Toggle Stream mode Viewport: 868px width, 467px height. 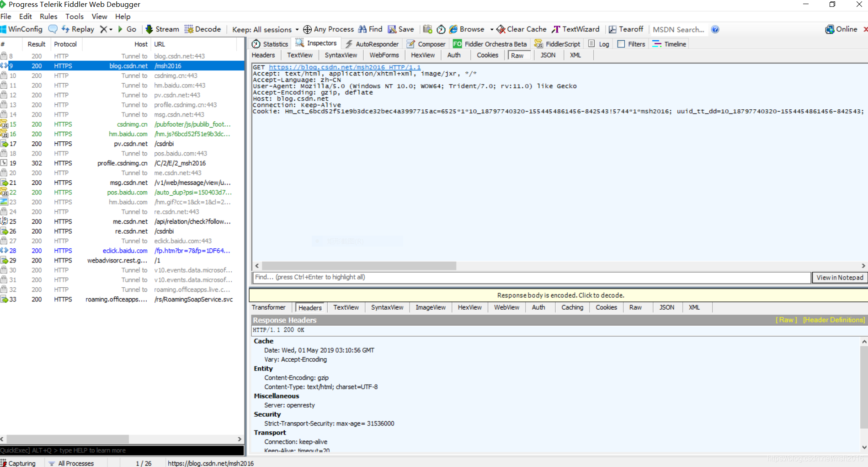click(162, 29)
